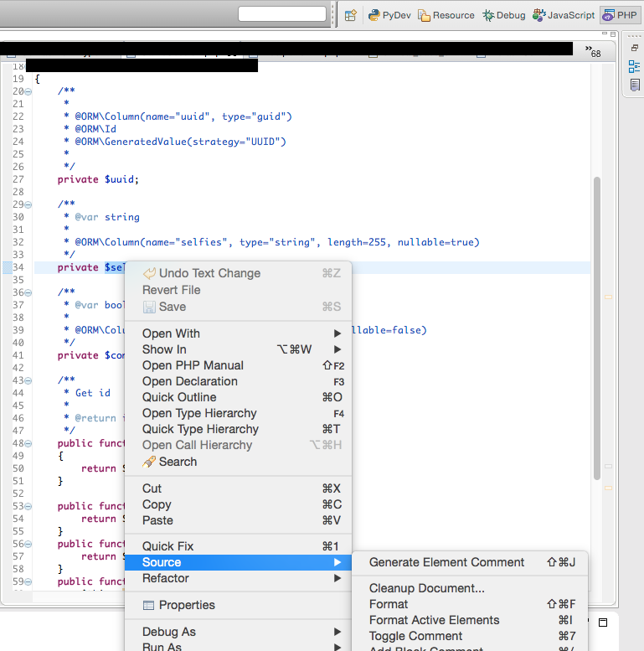Image resolution: width=644 pixels, height=651 pixels.
Task: Choose Open Type Hierarchy
Action: point(238,413)
